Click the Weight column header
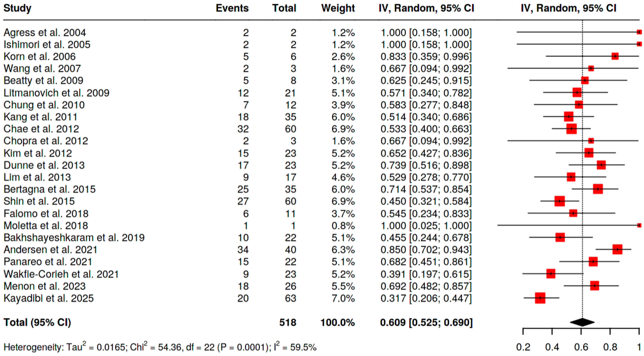The height and width of the screenshot is (356, 644). [x=338, y=8]
